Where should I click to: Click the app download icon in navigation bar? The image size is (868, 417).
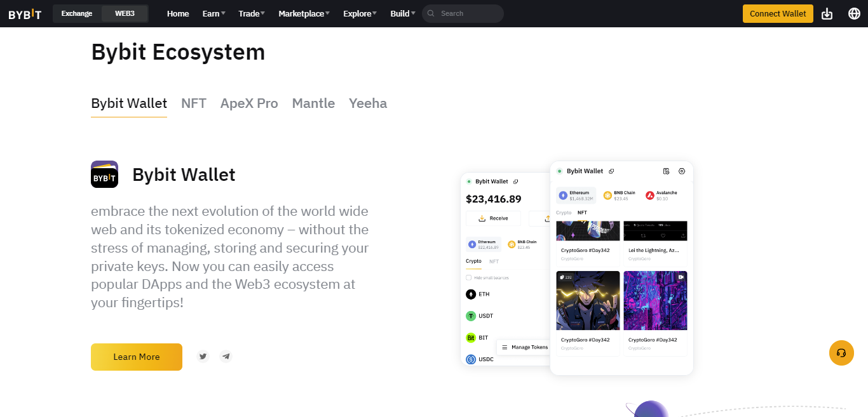[x=827, y=13]
